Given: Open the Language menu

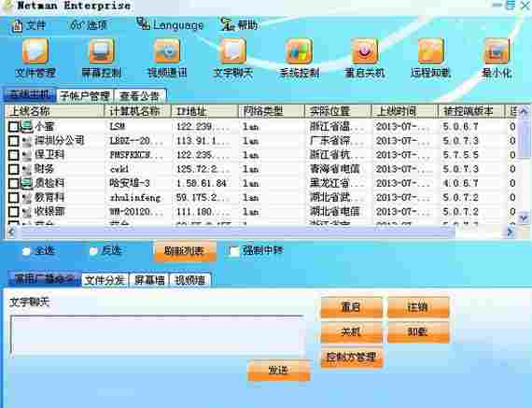Looking at the screenshot, I should point(170,24).
